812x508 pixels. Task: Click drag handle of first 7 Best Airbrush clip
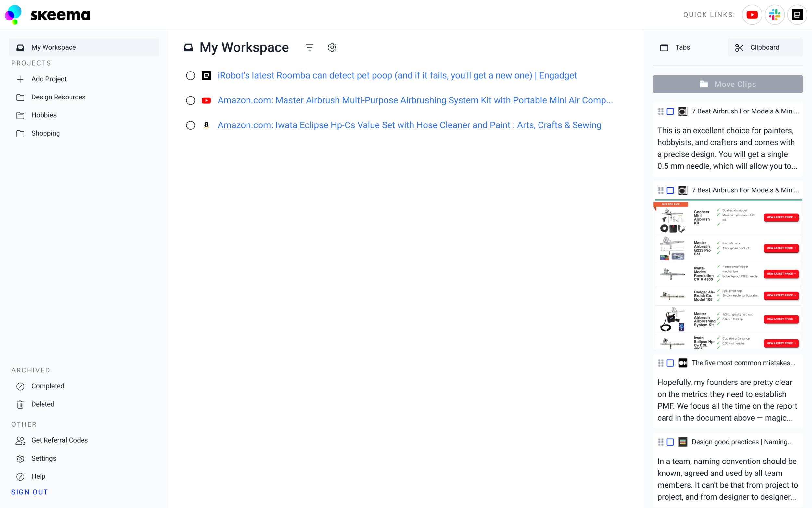pos(661,111)
